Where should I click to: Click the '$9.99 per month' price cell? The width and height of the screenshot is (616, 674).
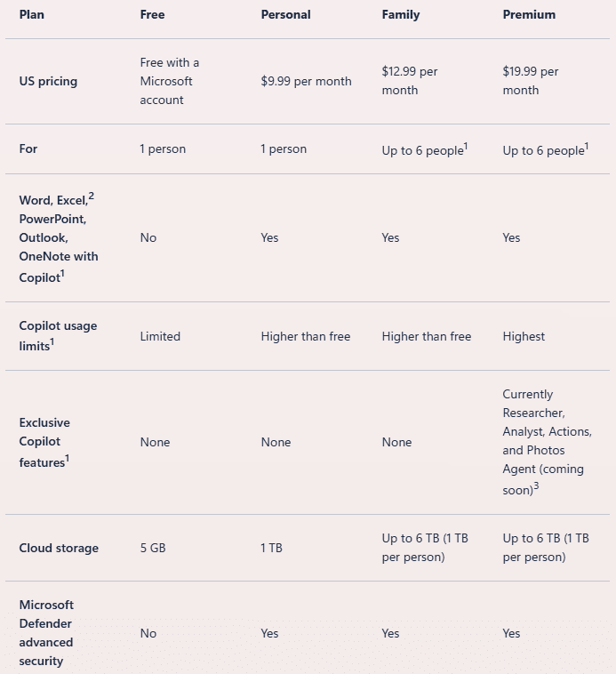pyautogui.click(x=306, y=81)
